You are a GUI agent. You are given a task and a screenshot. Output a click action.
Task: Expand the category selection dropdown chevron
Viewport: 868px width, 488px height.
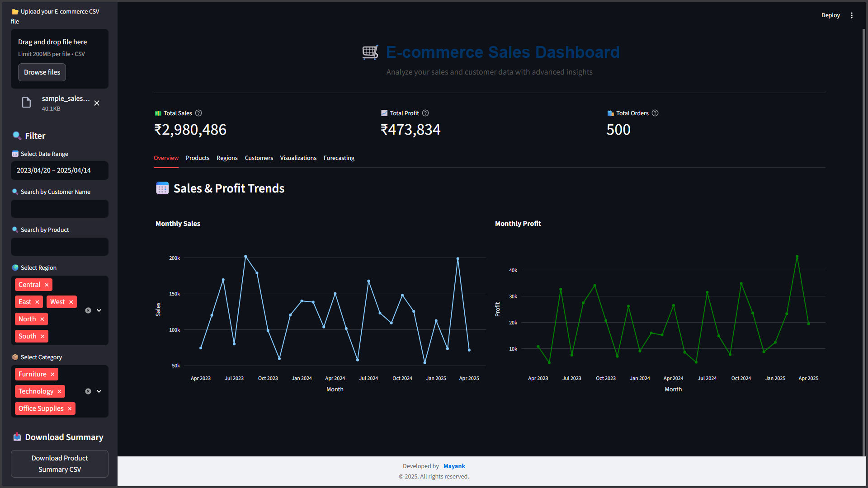pos(99,391)
